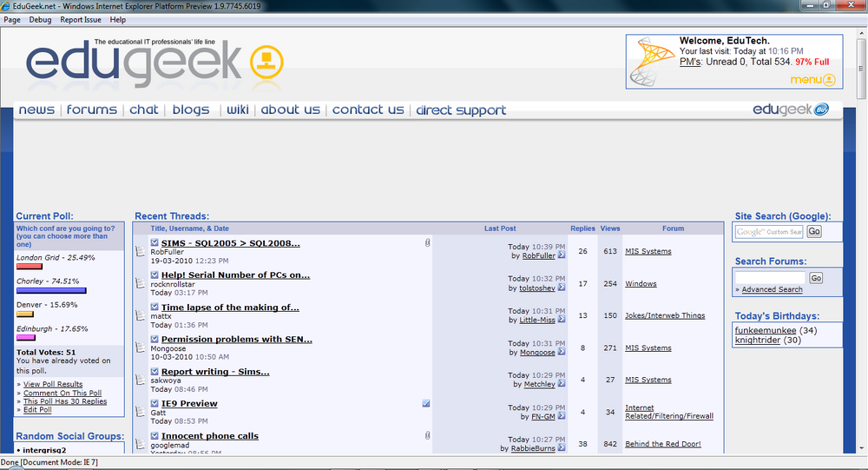
Task: Click thread status icon for Permission problems row
Action: (140, 348)
